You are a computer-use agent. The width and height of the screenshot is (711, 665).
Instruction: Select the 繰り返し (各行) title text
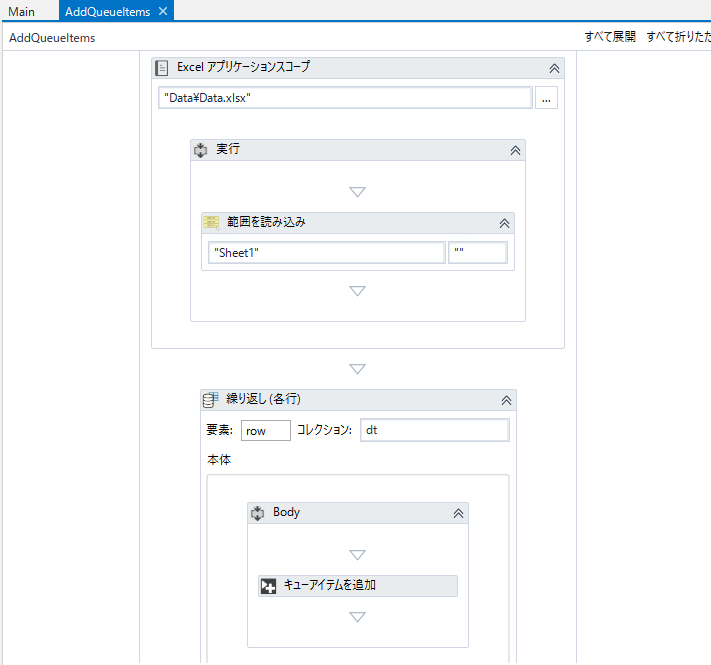click(263, 399)
